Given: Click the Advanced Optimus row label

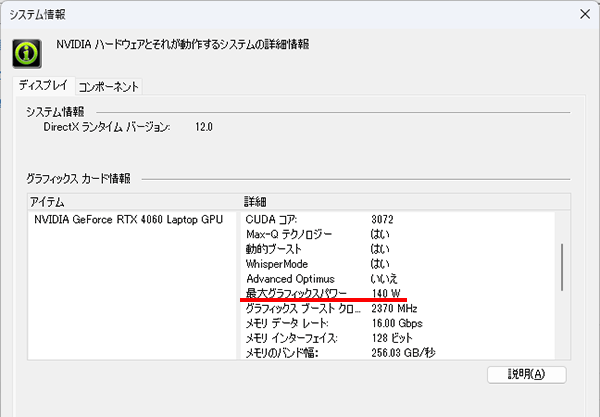Looking at the screenshot, I should (x=290, y=279).
